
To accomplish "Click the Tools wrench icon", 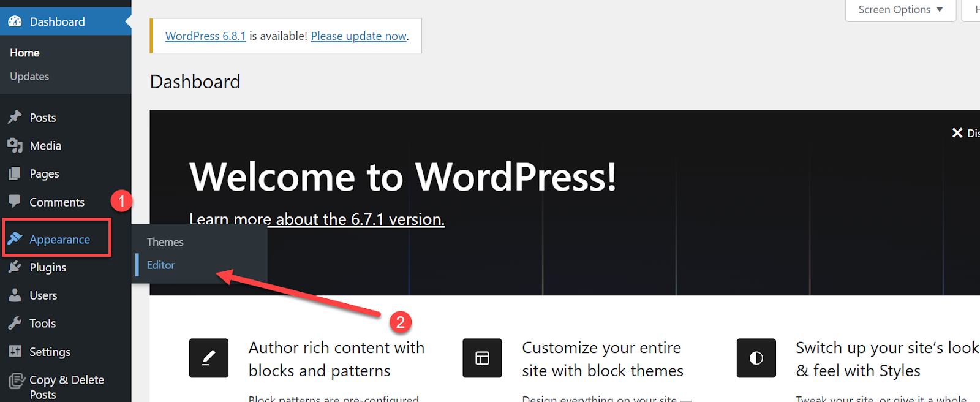I will pyautogui.click(x=15, y=323).
